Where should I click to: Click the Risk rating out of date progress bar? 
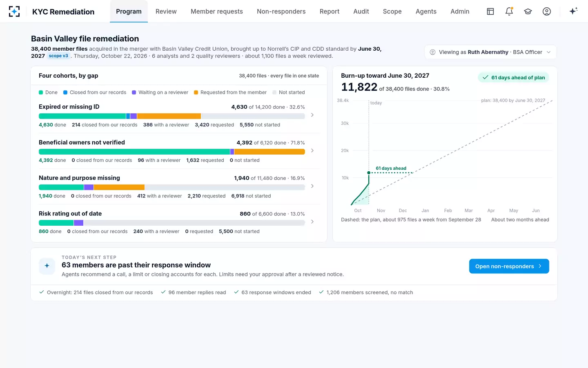point(172,223)
